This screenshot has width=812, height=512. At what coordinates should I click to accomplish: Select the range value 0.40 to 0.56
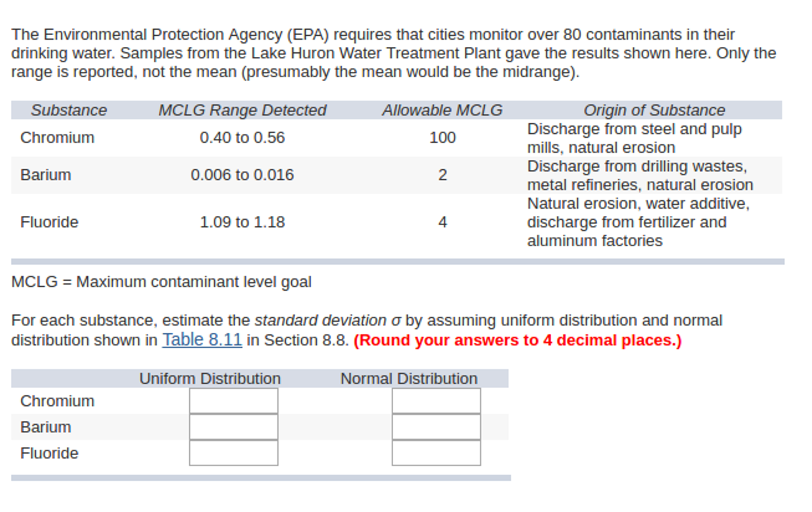pyautogui.click(x=242, y=138)
